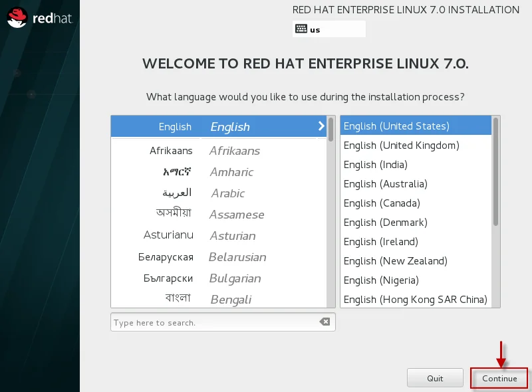Click in the language search field
Image resolution: width=532 pixels, height=392 pixels.
click(223, 322)
